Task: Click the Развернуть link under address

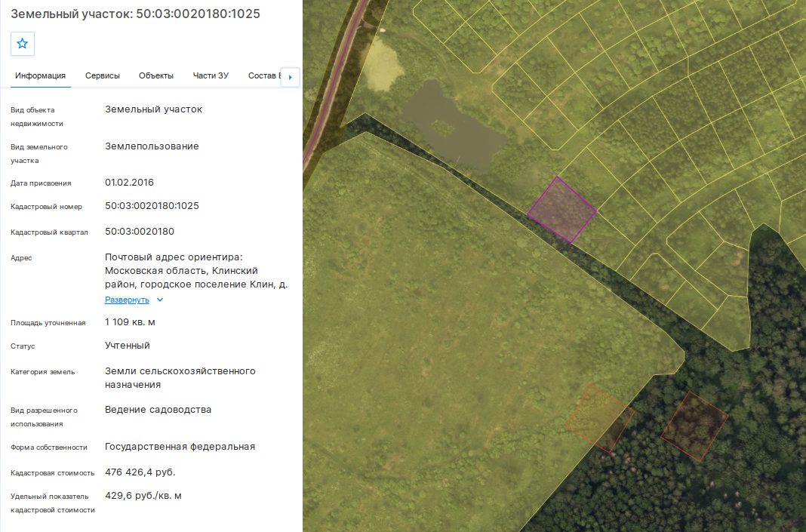Action: click(127, 300)
